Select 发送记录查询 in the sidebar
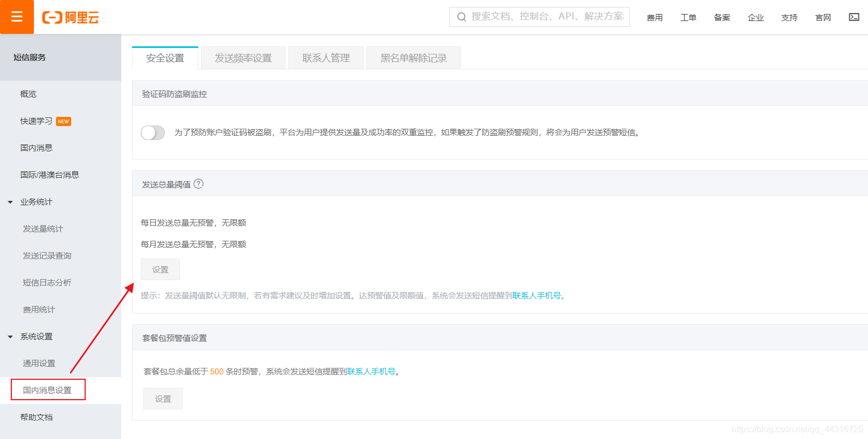The width and height of the screenshot is (868, 439). 47,256
